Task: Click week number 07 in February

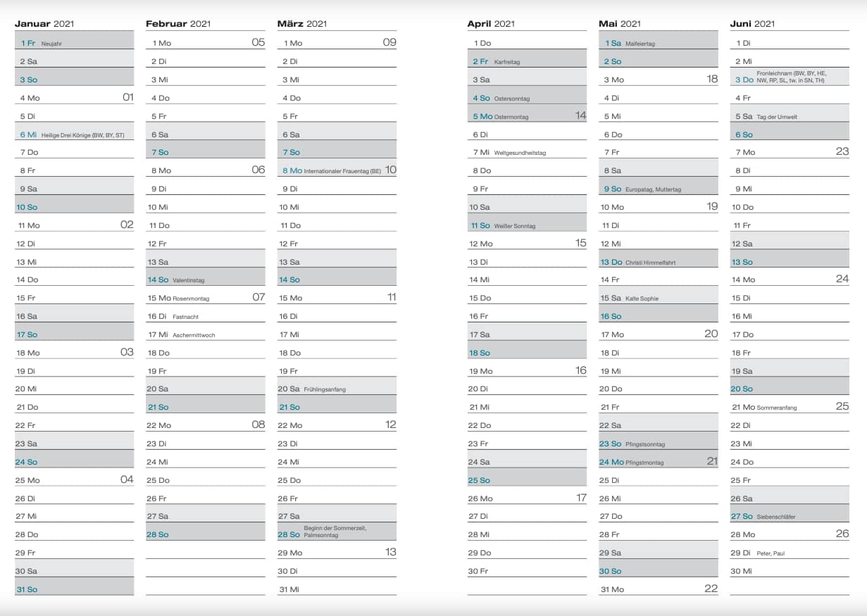Action: 258,297
